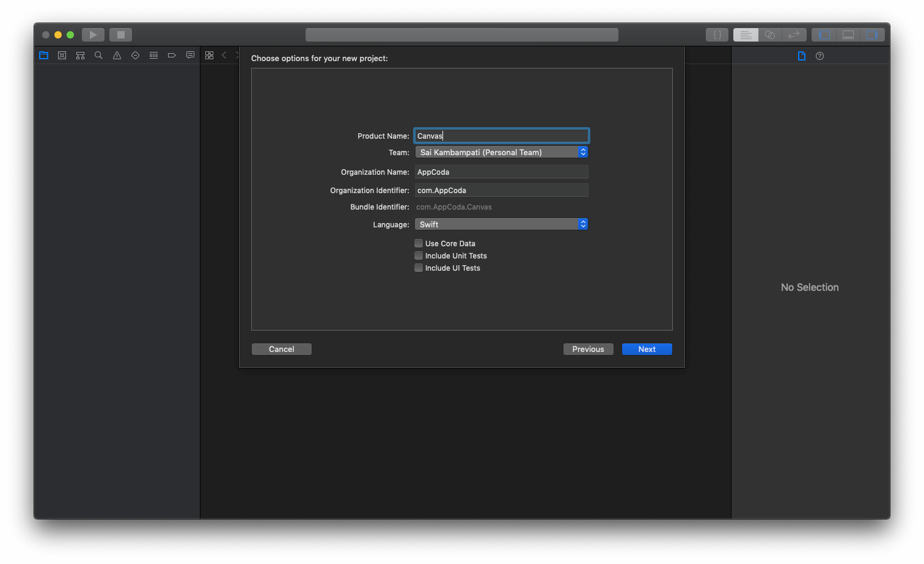
Task: Open the Find navigator magnifier icon
Action: click(x=98, y=56)
